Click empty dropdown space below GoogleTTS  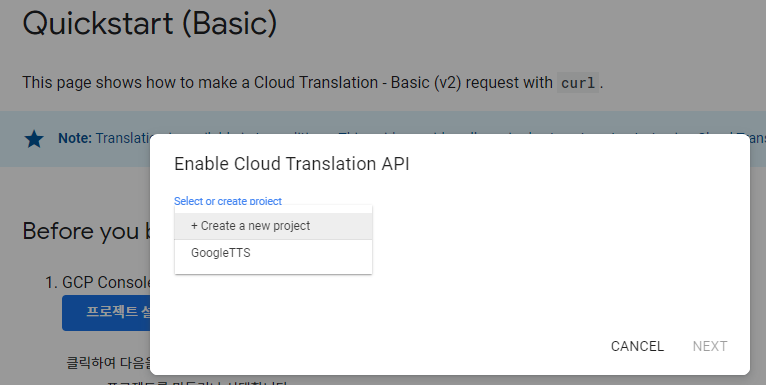point(273,270)
